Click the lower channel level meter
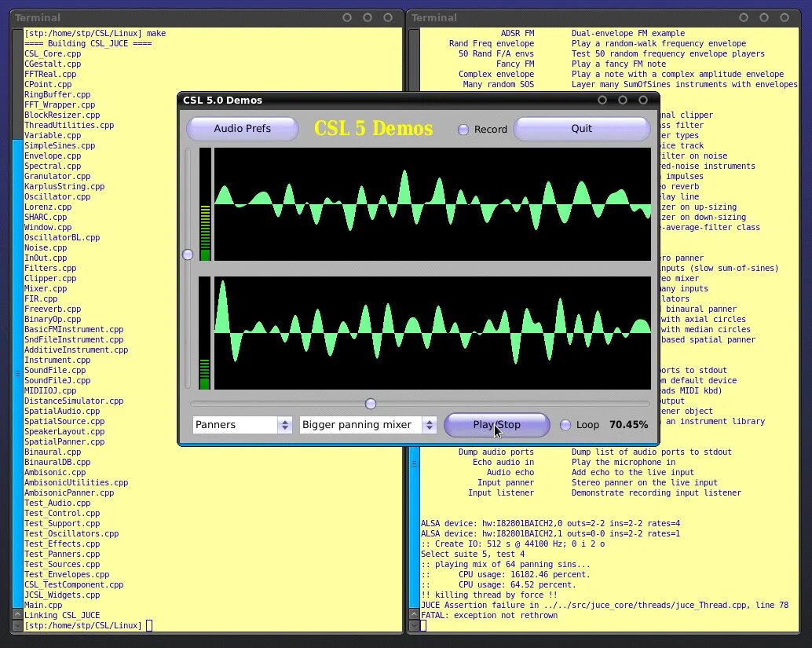Screen dimensions: 812x648 [205, 332]
